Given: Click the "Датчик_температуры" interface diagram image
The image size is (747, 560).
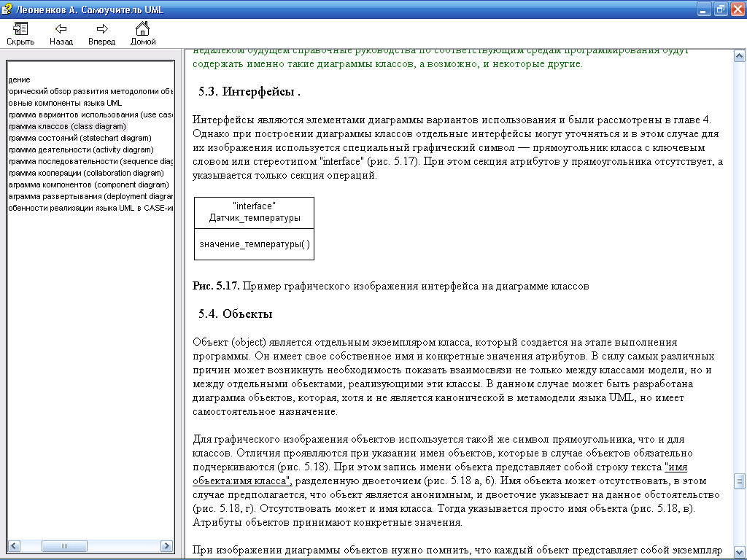Looking at the screenshot, I should [x=254, y=228].
